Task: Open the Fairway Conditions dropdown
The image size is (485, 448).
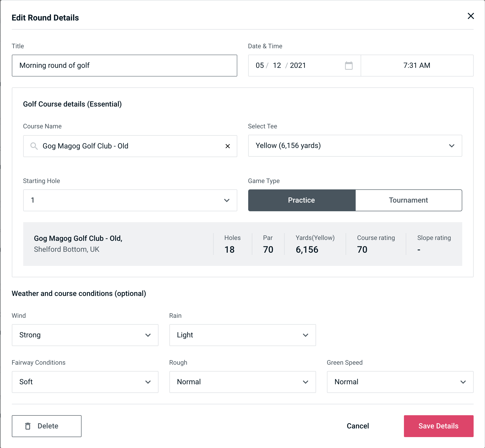Action: pyautogui.click(x=85, y=382)
